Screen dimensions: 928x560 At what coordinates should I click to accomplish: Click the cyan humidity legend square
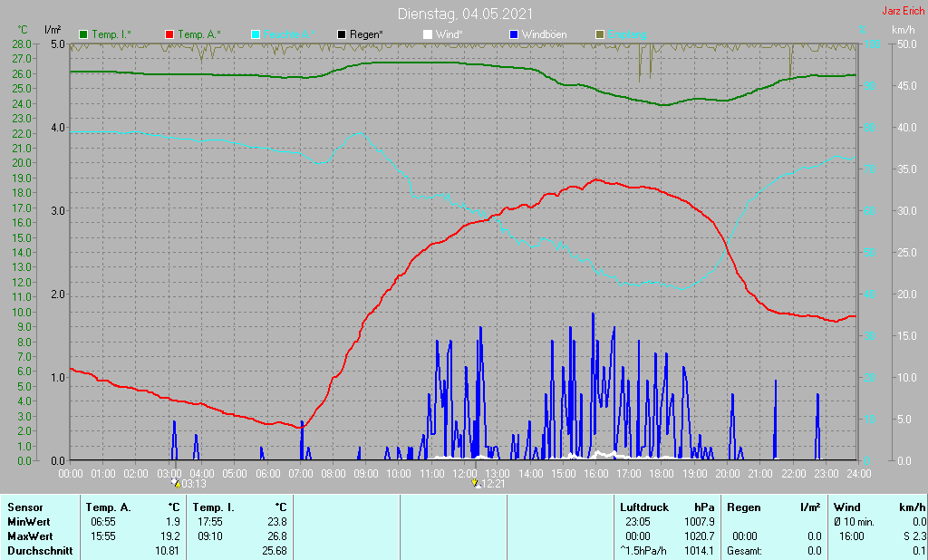[256, 34]
